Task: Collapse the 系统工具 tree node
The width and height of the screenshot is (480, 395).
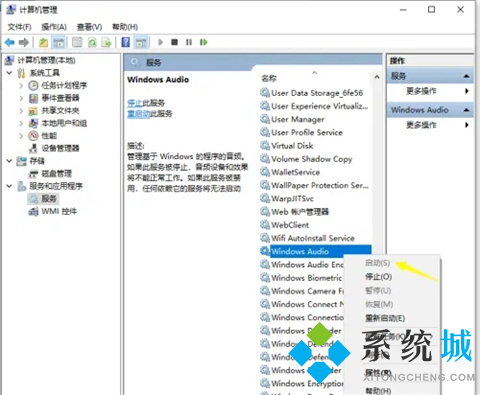Action: (9, 73)
